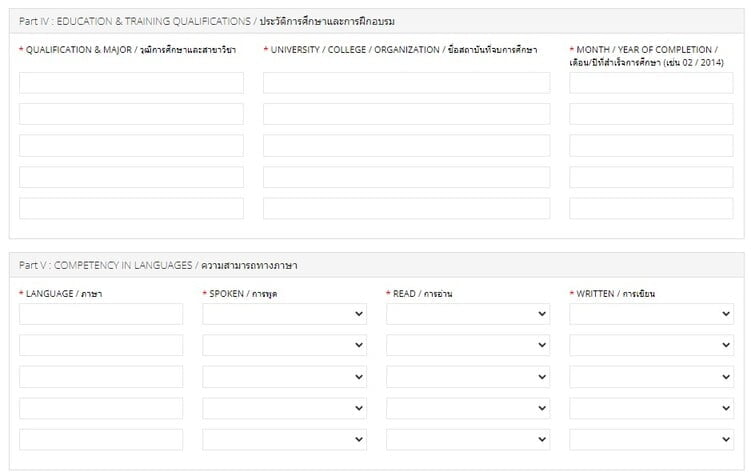751x476 pixels.
Task: Expand the last row WRITTEN dropdown
Action: [x=651, y=440]
